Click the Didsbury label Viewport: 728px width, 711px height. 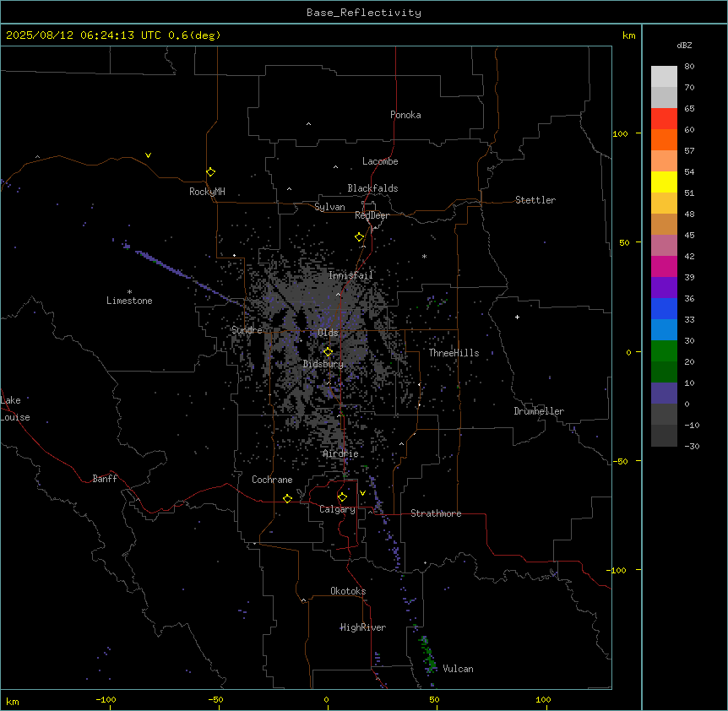pos(323,364)
